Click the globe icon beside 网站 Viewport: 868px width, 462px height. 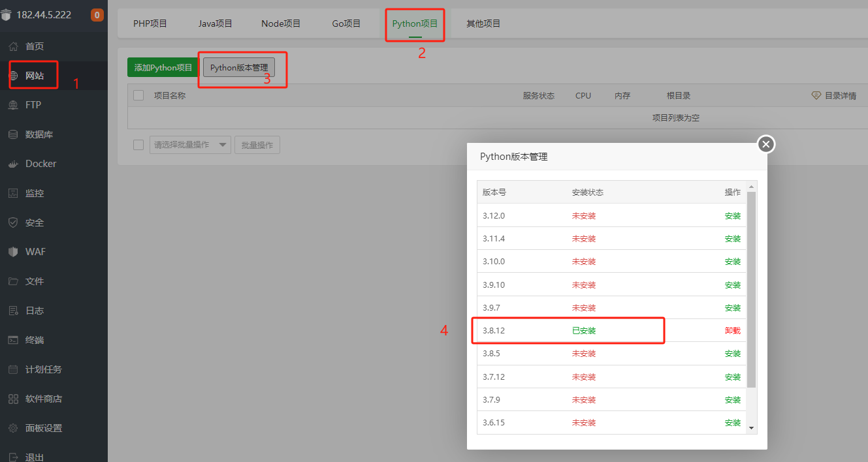13,76
